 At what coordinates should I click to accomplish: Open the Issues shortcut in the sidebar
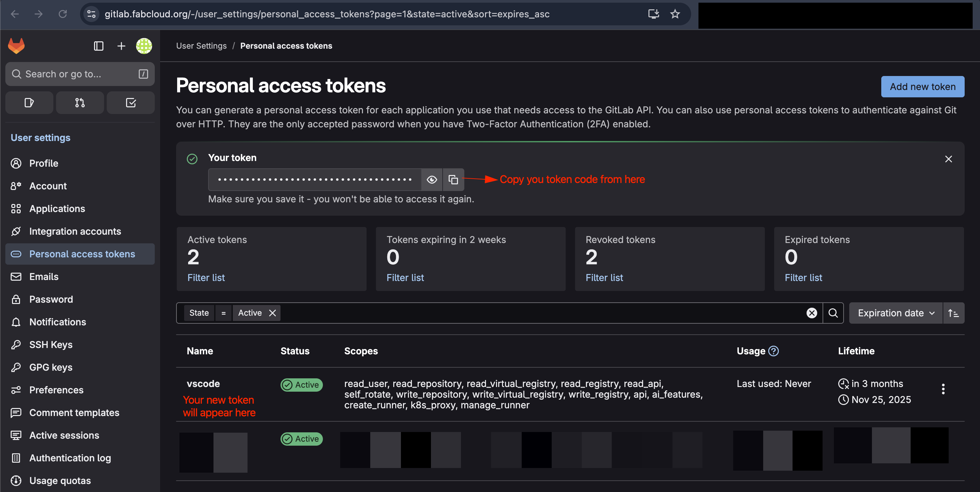point(29,102)
